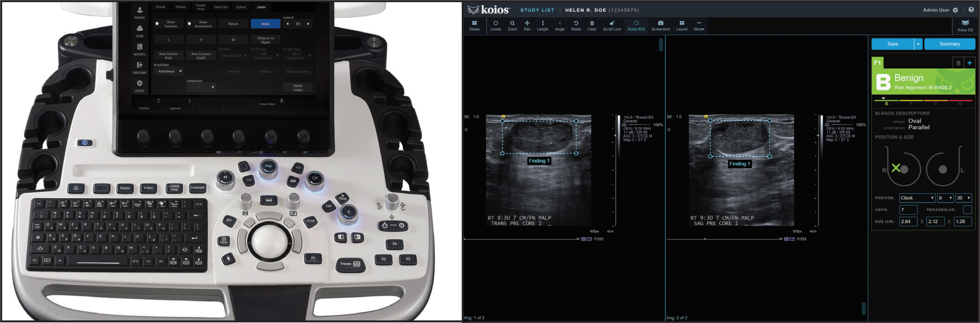Tap the Auto Contour (HxW) button
This screenshot has height=323, width=980.
pyautogui.click(x=201, y=56)
